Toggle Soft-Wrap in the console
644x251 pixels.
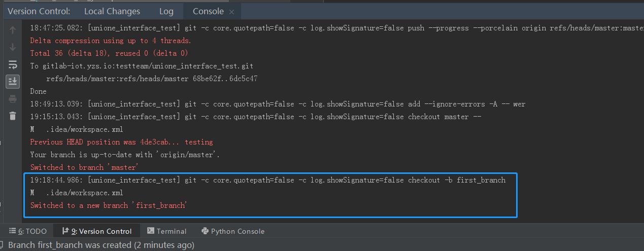pyautogui.click(x=13, y=64)
